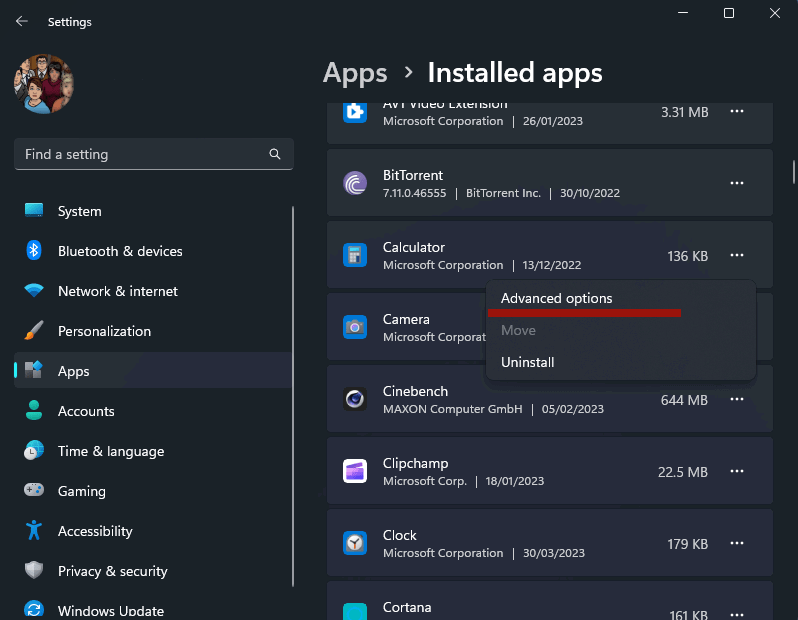Open more options for Clipchamp

point(736,471)
